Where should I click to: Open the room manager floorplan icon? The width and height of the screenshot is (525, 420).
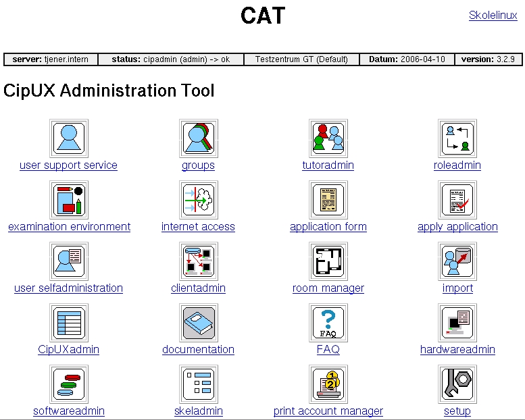(328, 261)
